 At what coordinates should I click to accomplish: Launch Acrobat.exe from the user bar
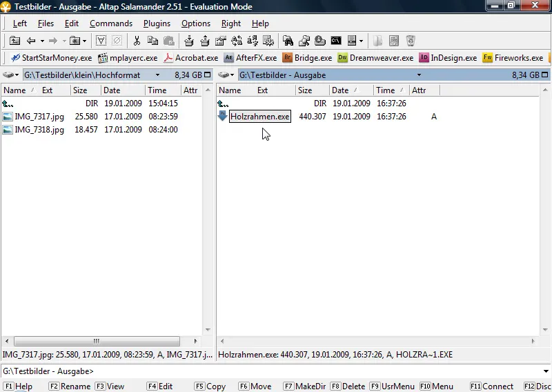click(191, 58)
